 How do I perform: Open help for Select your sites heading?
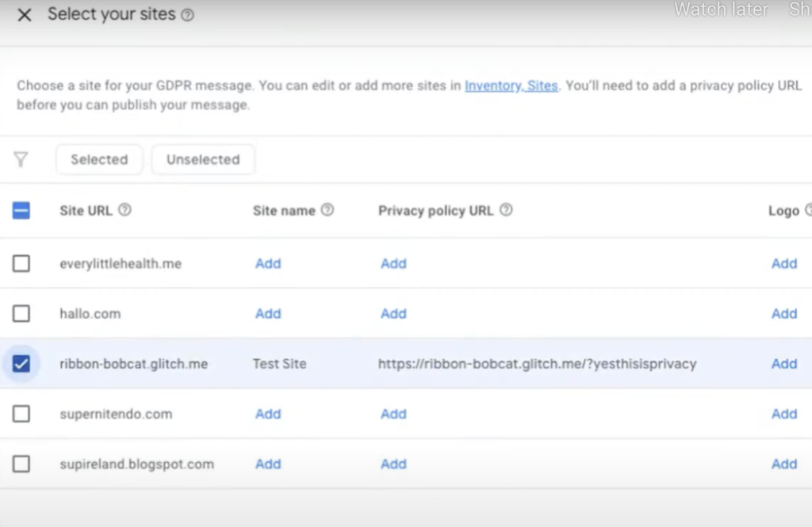(187, 13)
